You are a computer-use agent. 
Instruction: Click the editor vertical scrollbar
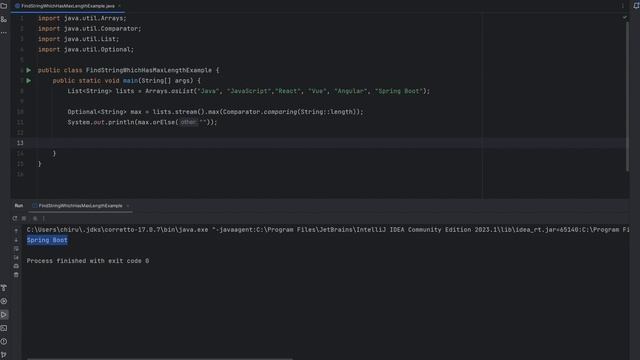tap(627, 96)
